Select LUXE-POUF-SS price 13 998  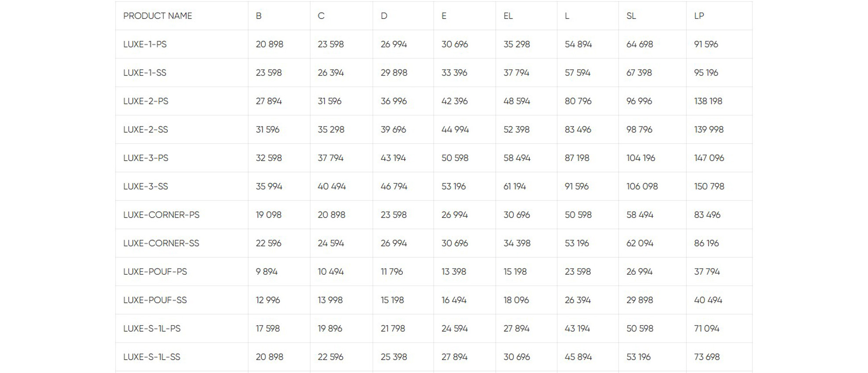pyautogui.click(x=330, y=300)
